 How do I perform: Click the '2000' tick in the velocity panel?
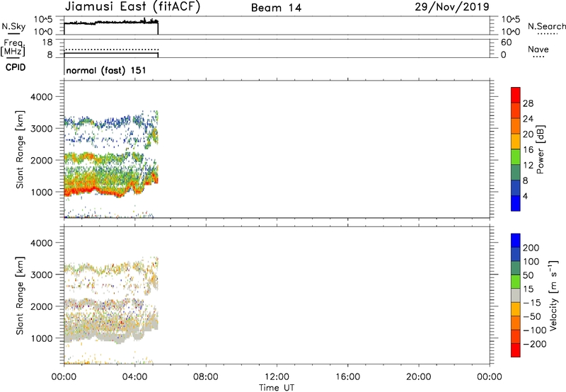(42, 306)
